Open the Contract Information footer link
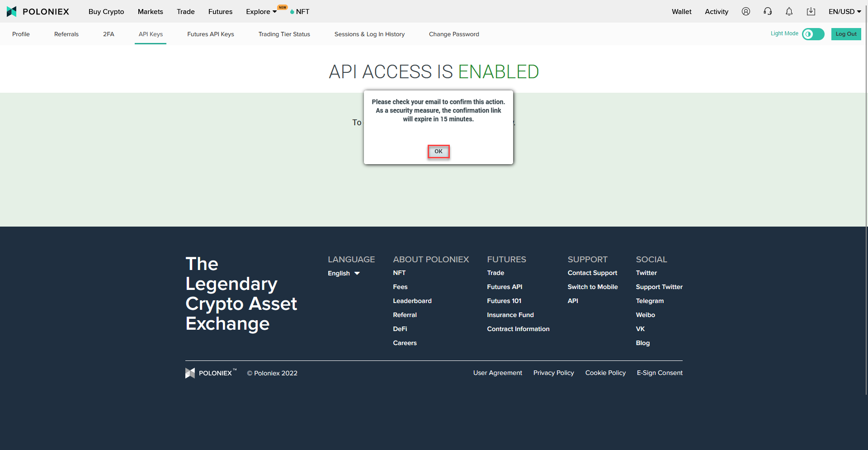Viewport: 868px width, 450px height. click(518, 329)
